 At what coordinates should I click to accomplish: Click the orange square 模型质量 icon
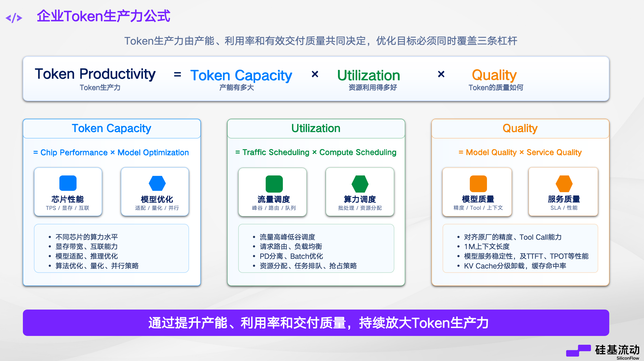(x=478, y=184)
